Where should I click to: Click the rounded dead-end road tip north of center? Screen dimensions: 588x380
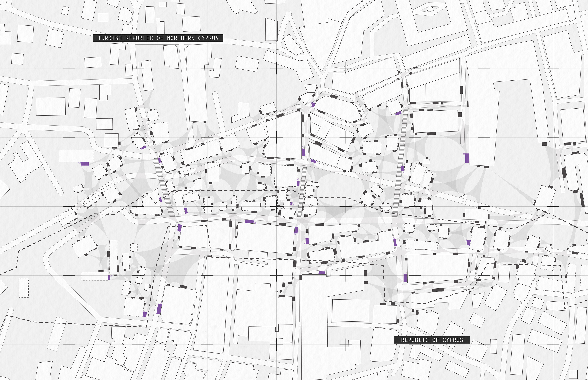215,94
